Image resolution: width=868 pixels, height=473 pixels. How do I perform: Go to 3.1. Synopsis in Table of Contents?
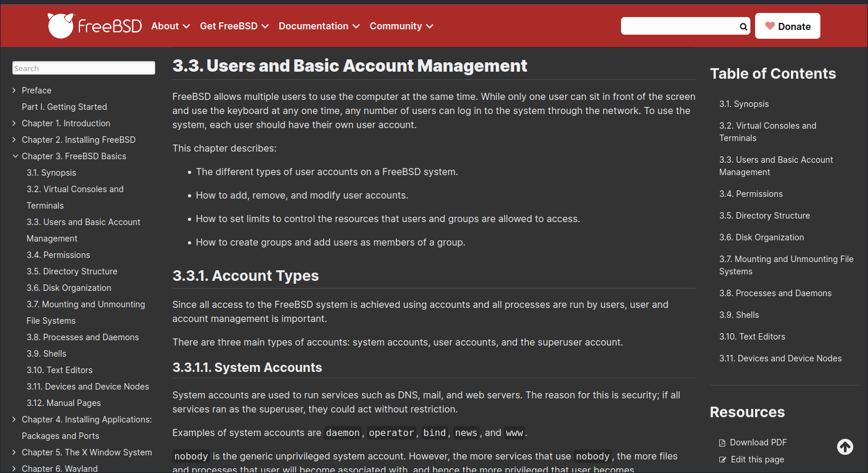pyautogui.click(x=744, y=104)
